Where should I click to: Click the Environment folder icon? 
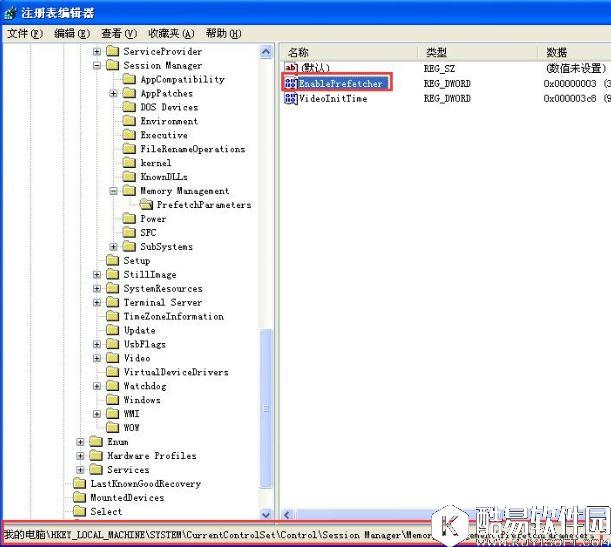[129, 121]
